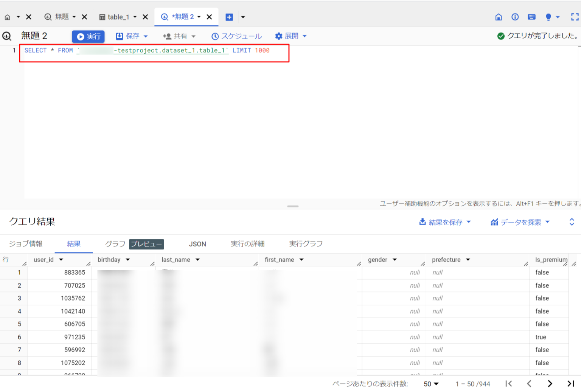Jump to first page of results
Screen dimensions: 581x392
coord(508,384)
